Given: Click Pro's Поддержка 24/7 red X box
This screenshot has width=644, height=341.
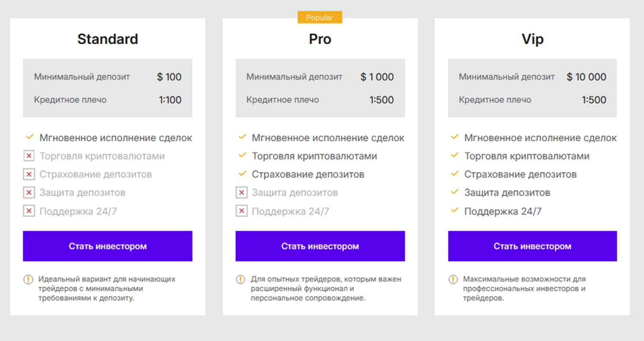Looking at the screenshot, I should [x=241, y=211].
